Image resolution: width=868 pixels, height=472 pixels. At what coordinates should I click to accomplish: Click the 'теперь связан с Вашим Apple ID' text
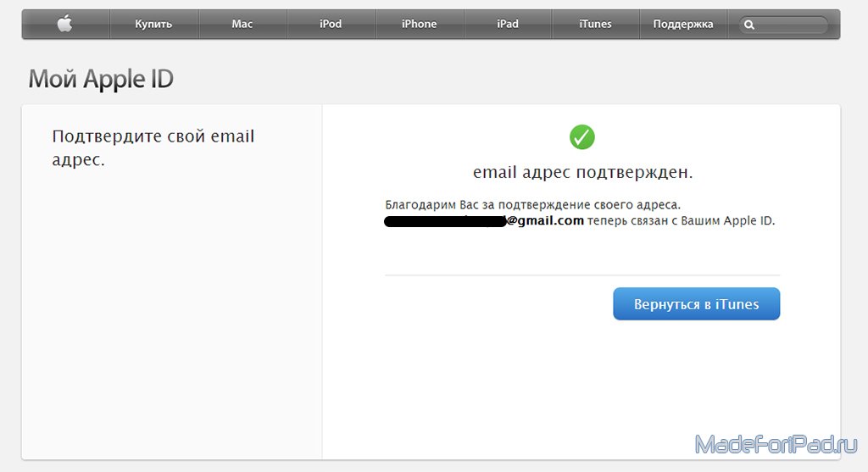click(682, 221)
